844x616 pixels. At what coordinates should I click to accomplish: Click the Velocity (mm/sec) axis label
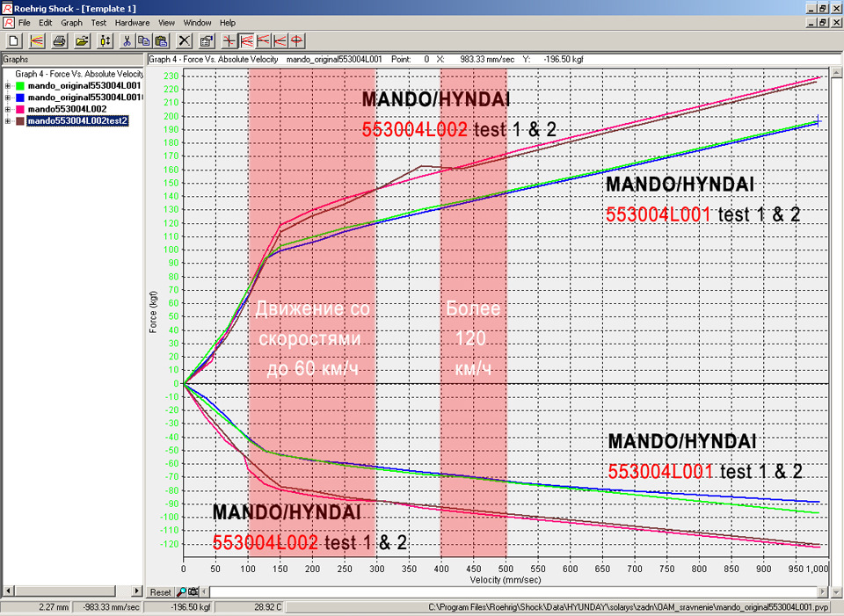point(505,580)
